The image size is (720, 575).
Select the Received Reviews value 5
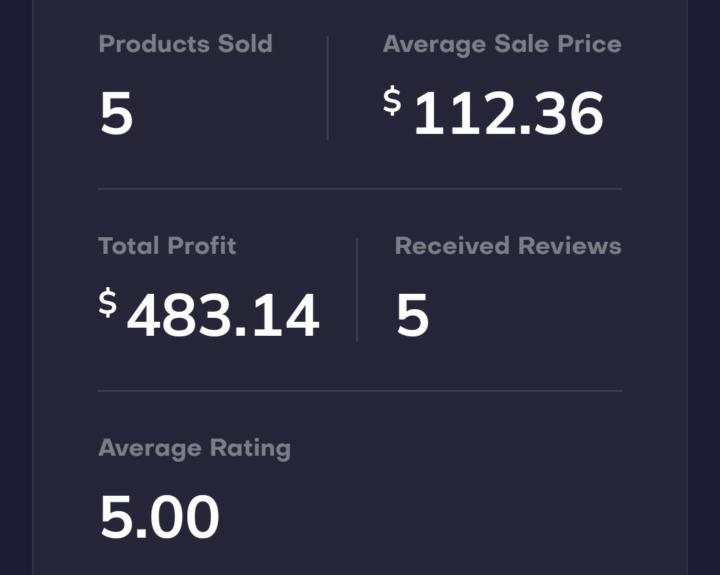pyautogui.click(x=412, y=316)
